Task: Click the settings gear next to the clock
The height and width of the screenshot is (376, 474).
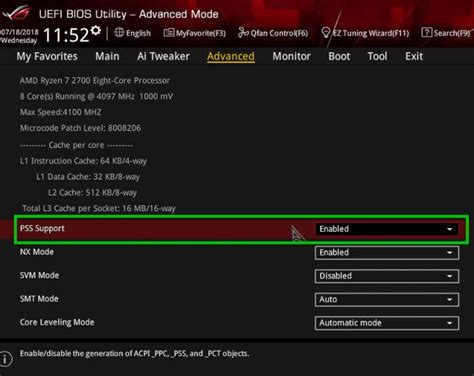Action: coord(96,30)
